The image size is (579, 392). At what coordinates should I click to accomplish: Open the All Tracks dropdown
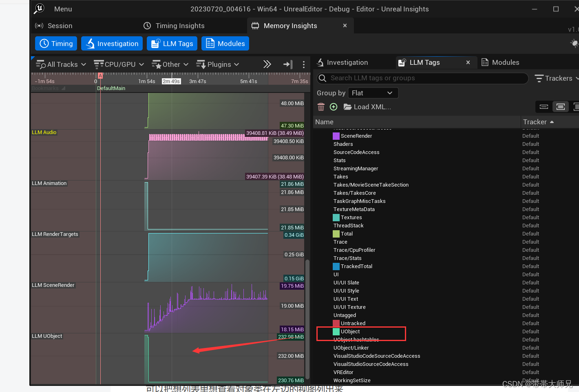pyautogui.click(x=61, y=64)
